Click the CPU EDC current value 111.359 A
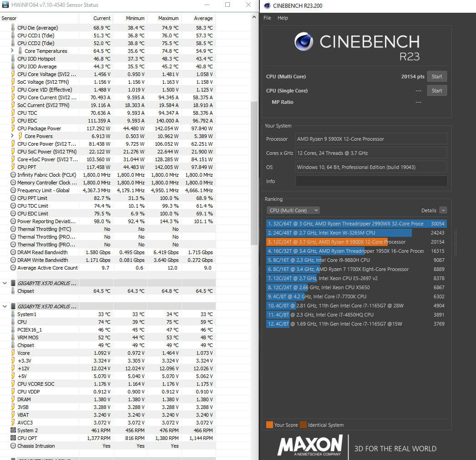The height and width of the screenshot is (460, 476). click(x=99, y=121)
